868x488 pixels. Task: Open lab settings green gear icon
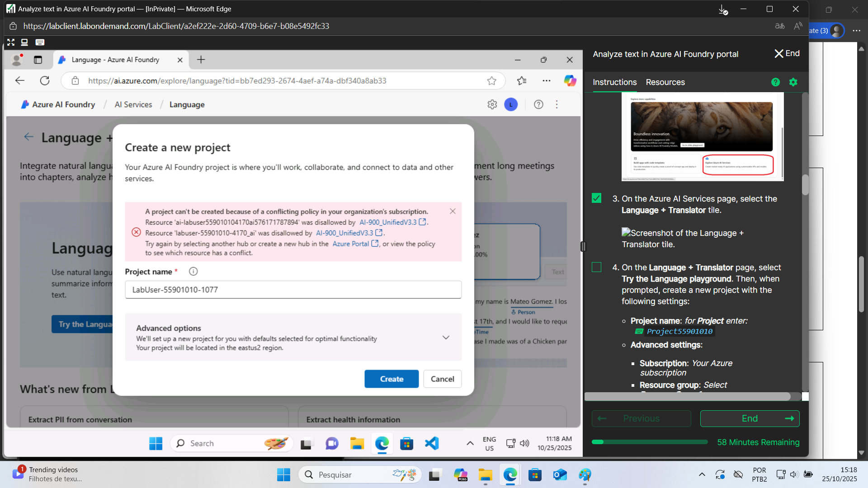click(793, 82)
